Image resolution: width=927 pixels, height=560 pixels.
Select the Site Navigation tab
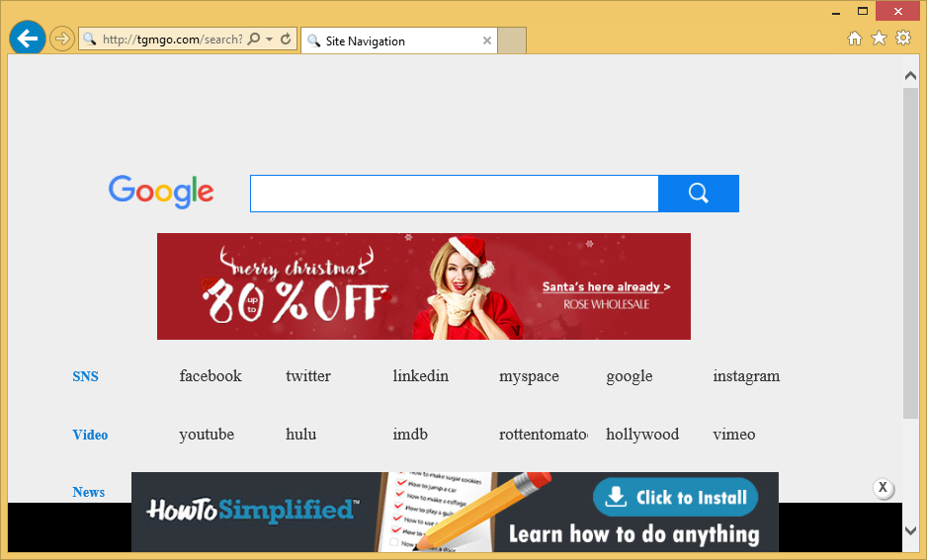pos(399,40)
